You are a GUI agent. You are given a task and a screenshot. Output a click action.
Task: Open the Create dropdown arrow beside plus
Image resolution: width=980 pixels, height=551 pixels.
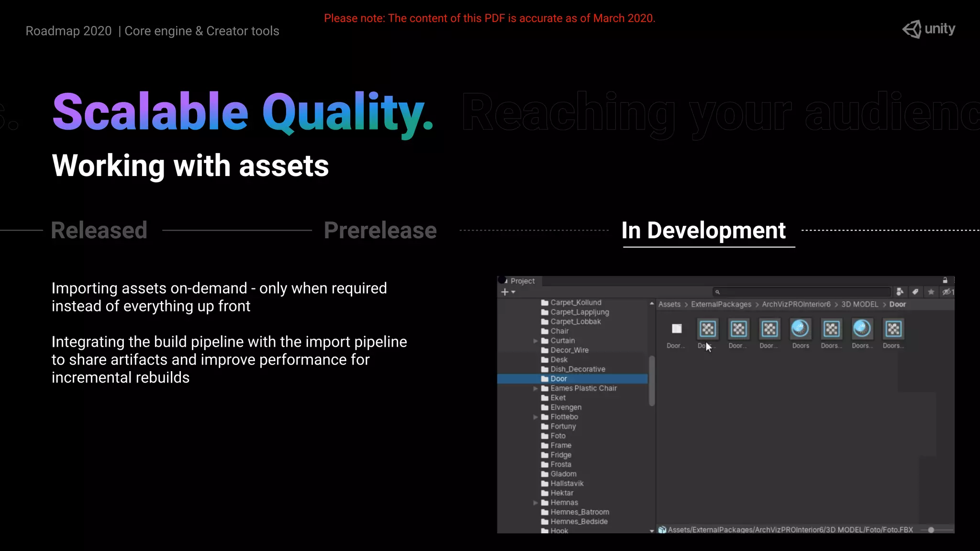coord(513,292)
